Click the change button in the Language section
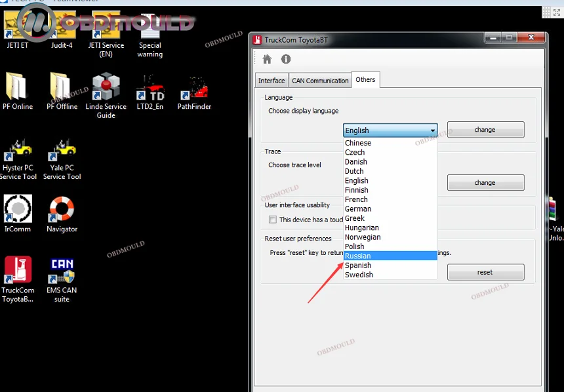This screenshot has width=564, height=392. click(x=485, y=130)
